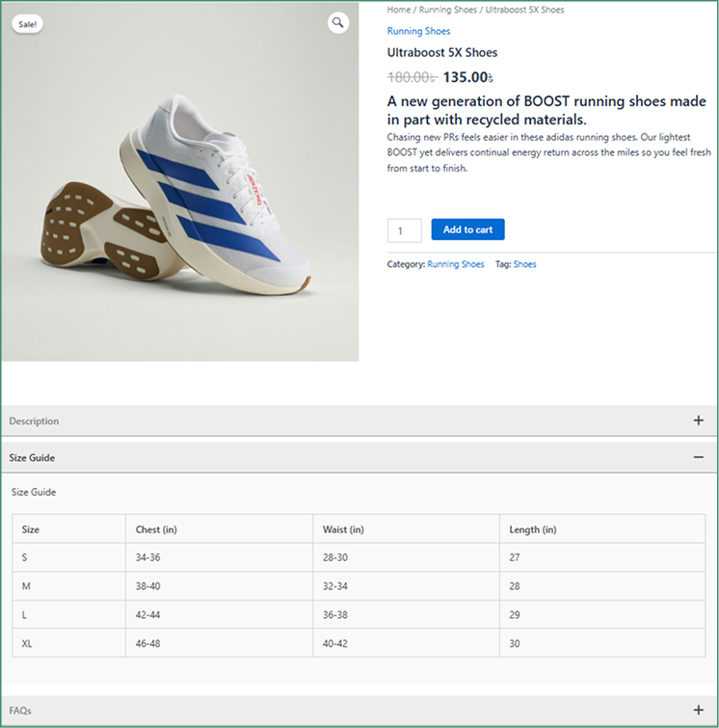The width and height of the screenshot is (719, 728).
Task: Select the S size row cell
Action: point(68,557)
